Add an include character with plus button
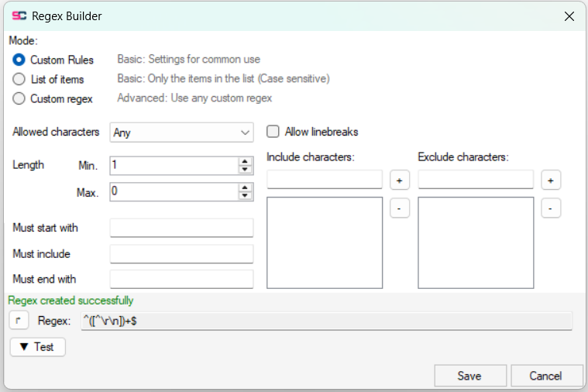Screen dimensions: 588x392 (x=400, y=181)
